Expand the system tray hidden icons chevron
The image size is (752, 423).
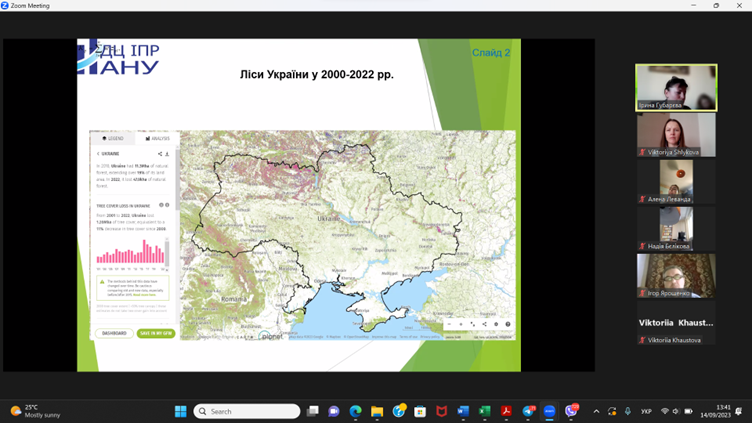point(596,411)
